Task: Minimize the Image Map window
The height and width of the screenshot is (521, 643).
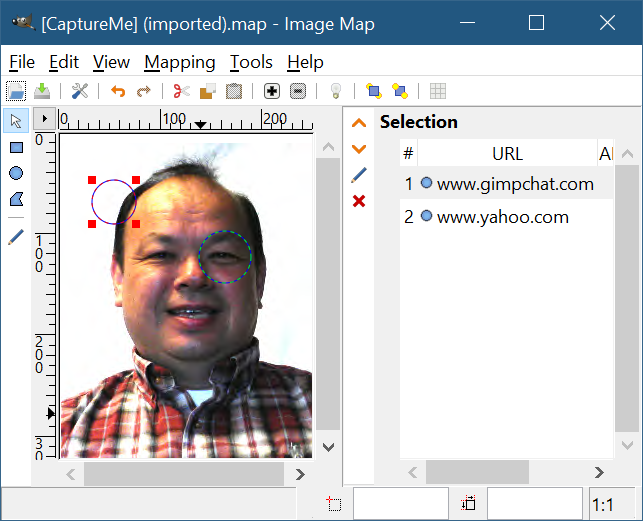Action: click(467, 23)
